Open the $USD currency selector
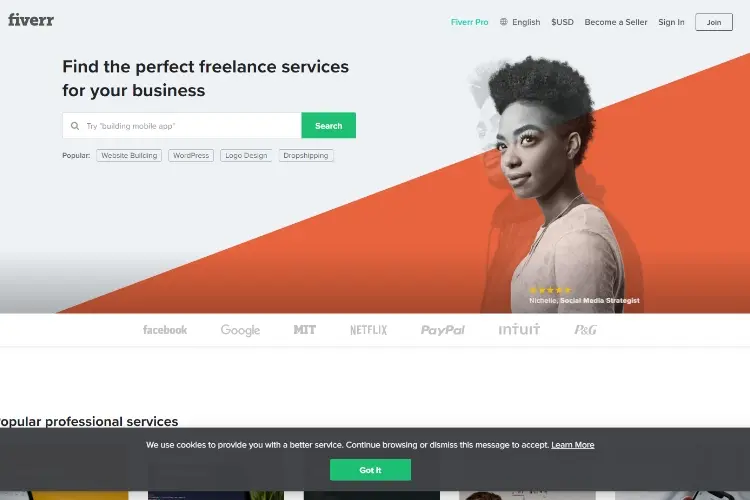This screenshot has width=750, height=500. point(562,22)
